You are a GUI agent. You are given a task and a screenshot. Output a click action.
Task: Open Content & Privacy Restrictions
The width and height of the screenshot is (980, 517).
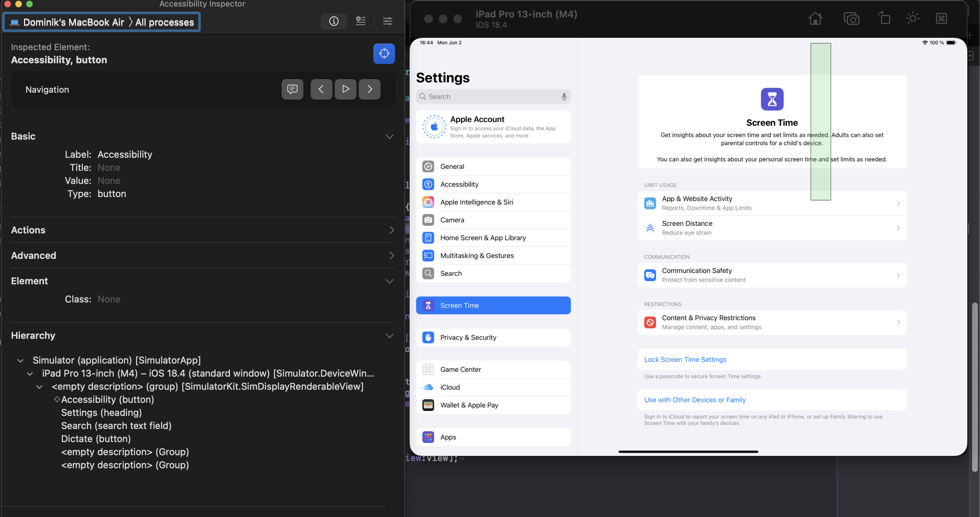click(772, 322)
